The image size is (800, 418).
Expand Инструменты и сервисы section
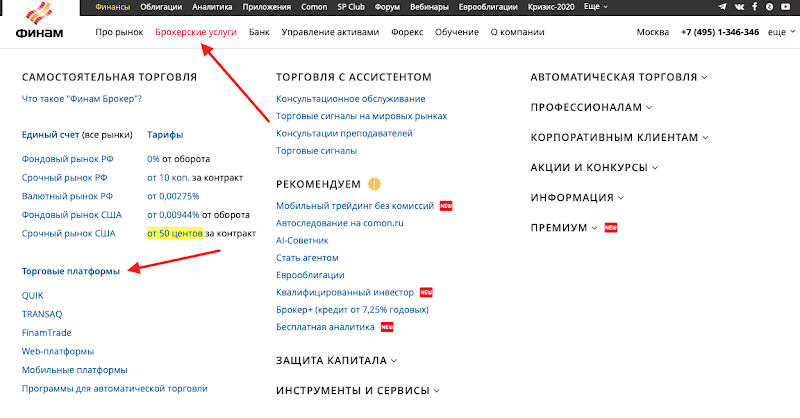click(x=358, y=390)
